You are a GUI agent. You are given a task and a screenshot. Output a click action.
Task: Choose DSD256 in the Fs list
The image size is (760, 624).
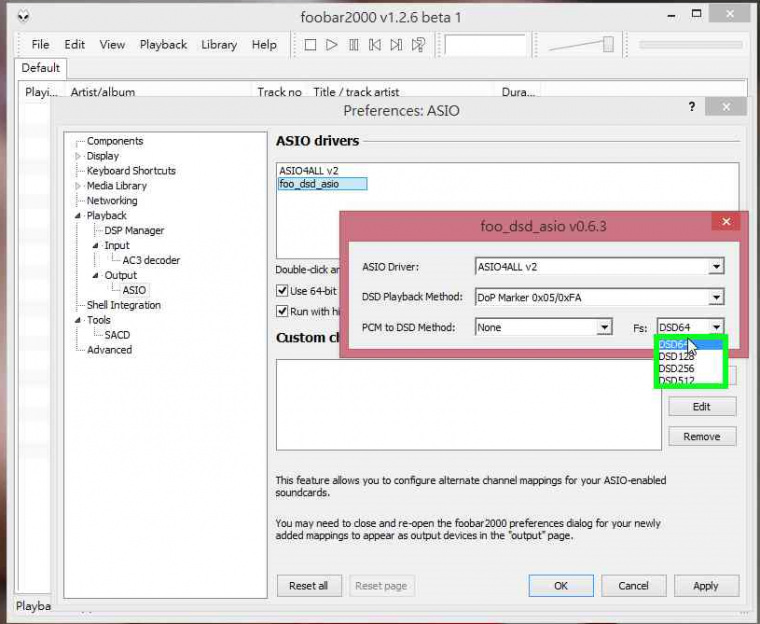(690, 368)
